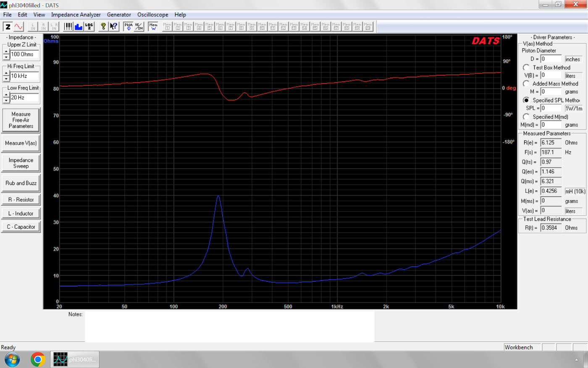Select the Test Box Method radio button
Viewport: 588px width, 368px height.
tap(526, 67)
